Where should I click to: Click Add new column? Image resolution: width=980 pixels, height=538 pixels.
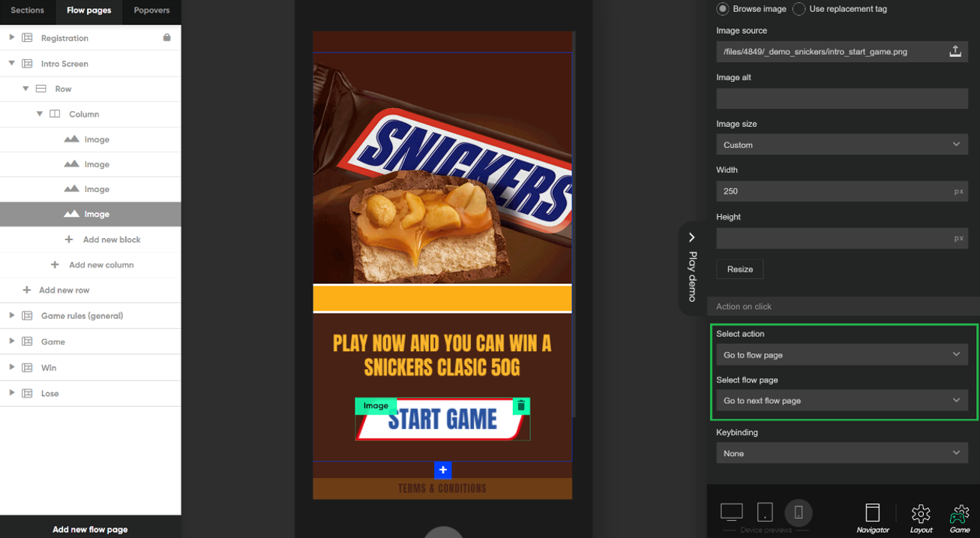coord(101,265)
